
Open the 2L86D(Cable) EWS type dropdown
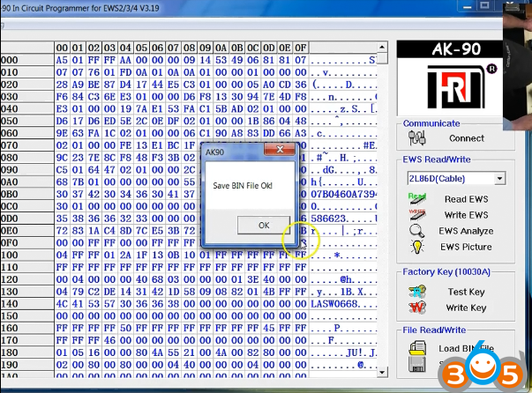pos(499,179)
